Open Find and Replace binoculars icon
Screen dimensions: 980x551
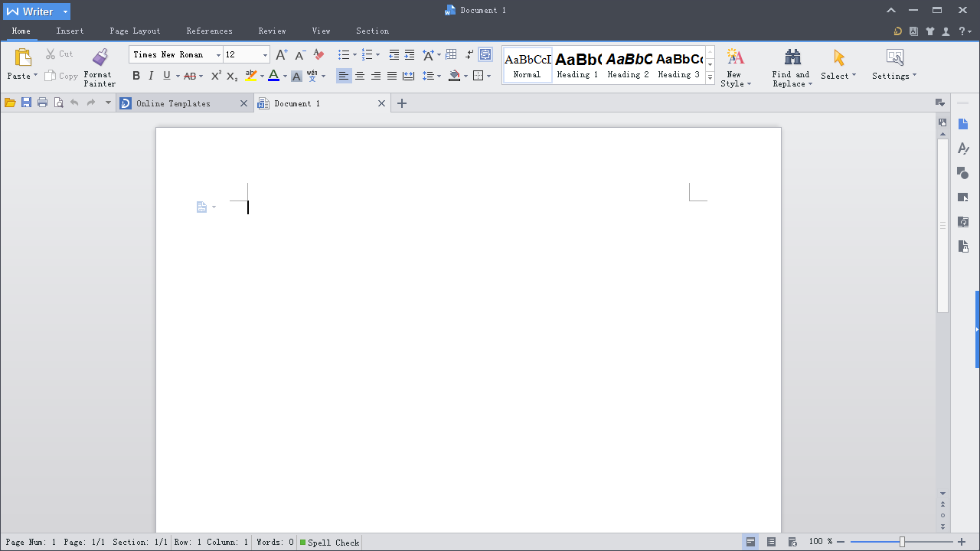[792, 57]
